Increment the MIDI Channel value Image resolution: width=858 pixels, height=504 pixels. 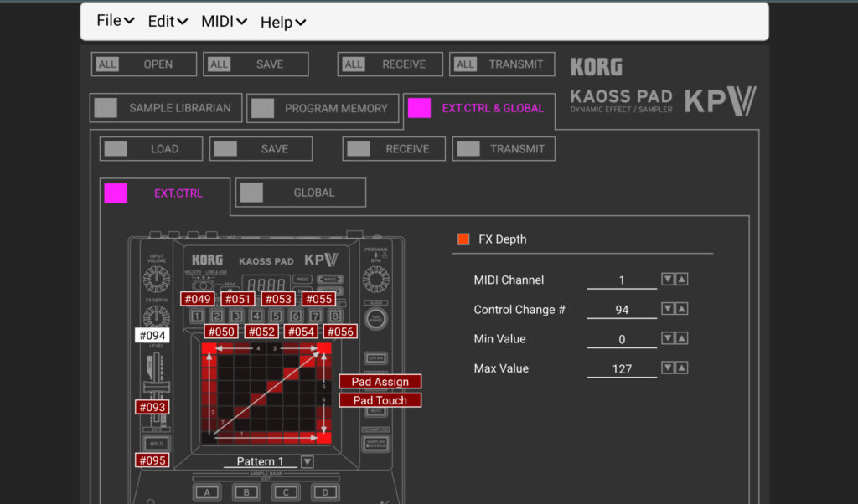point(680,279)
